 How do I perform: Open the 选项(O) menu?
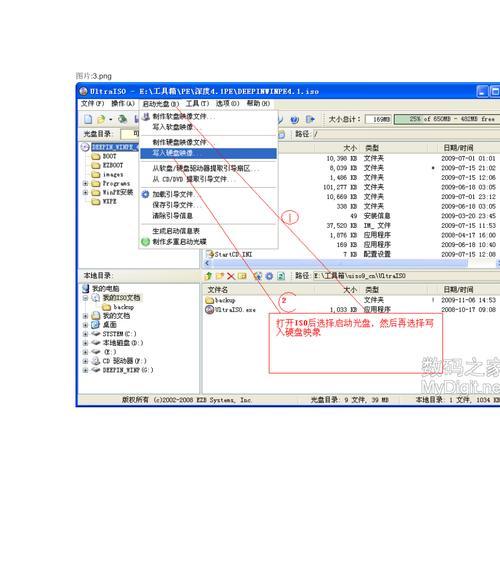point(227,104)
